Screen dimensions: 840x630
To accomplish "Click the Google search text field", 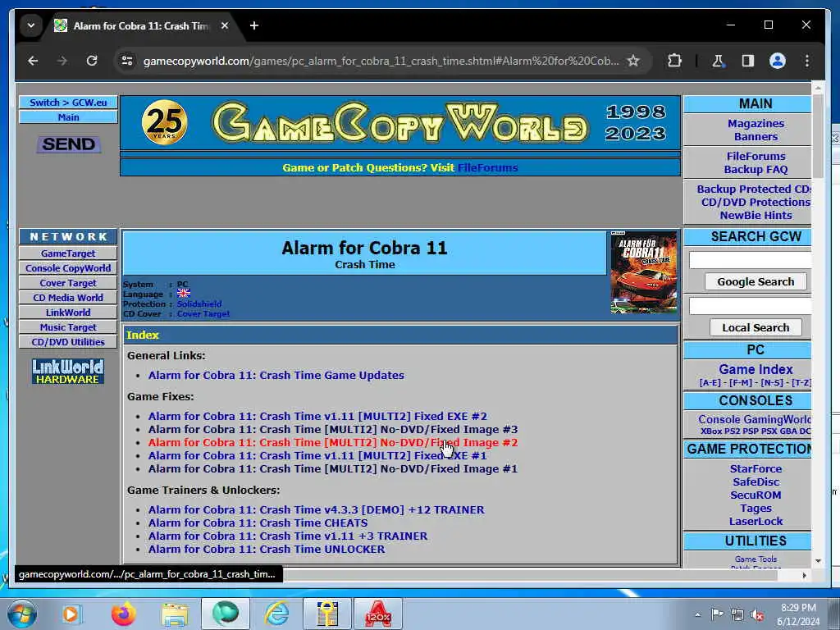I will (x=750, y=260).
